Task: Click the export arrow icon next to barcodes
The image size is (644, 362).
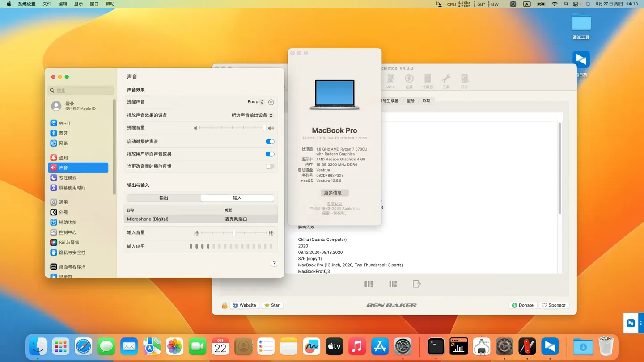Action: 416,283
